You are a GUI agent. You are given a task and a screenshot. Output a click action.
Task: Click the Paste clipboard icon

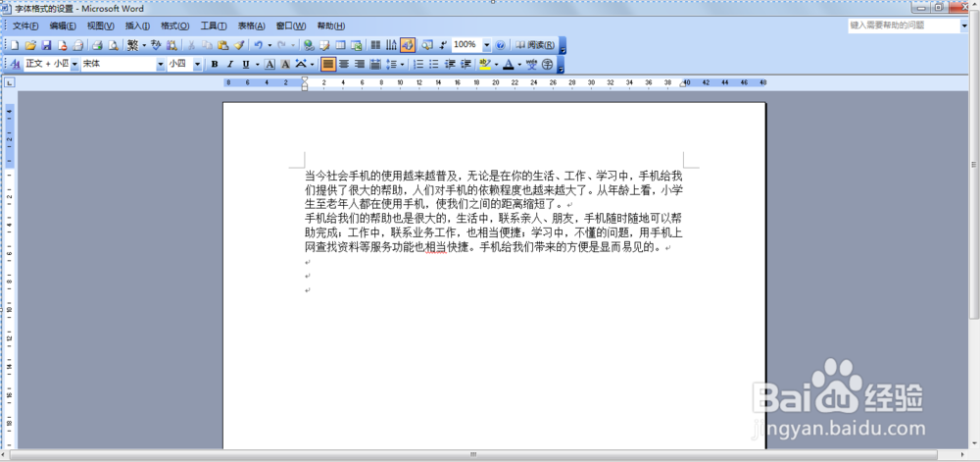(x=223, y=45)
